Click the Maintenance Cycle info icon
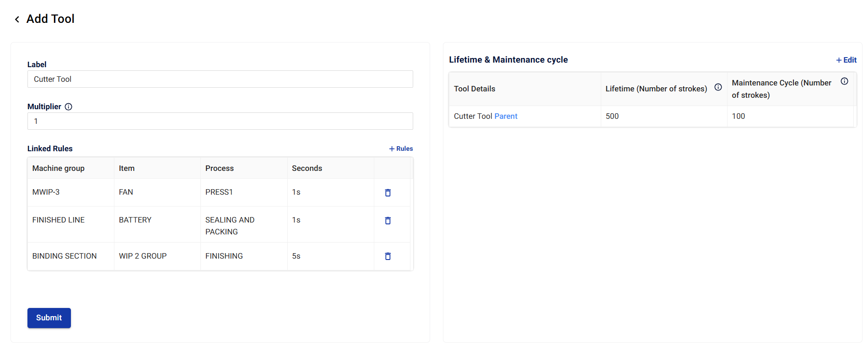 (x=844, y=81)
